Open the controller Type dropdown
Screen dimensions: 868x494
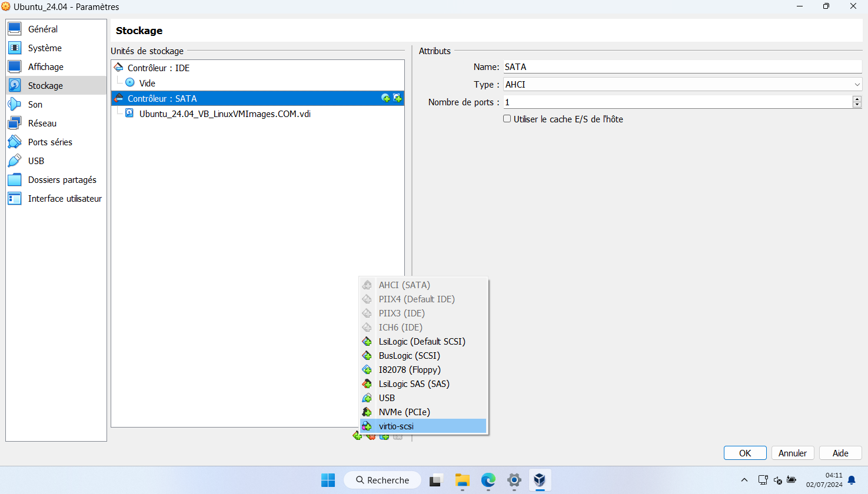[683, 84]
